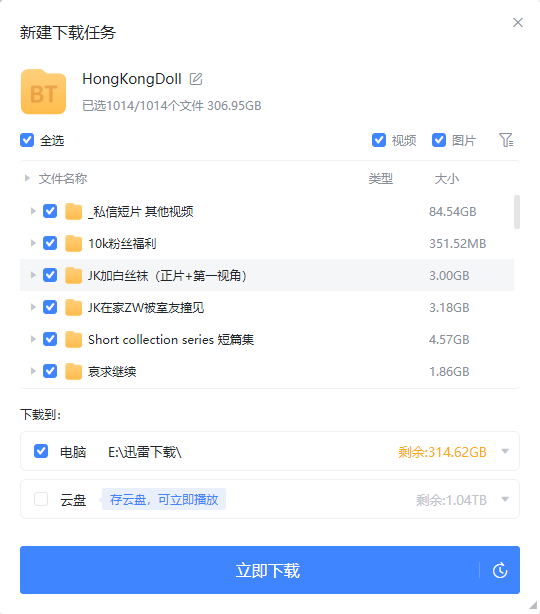Click the 84.54GB size value
Viewport: 540px width, 614px height.
452,212
